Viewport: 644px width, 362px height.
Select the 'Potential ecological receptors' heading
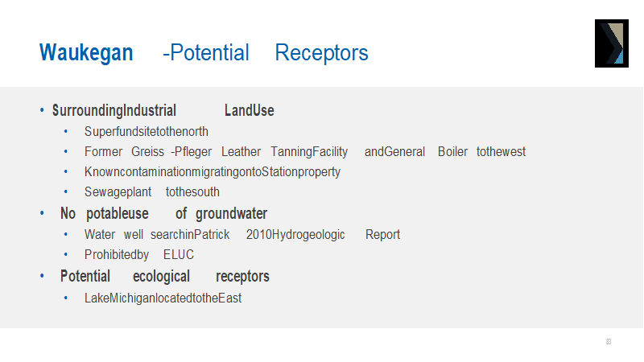click(x=164, y=277)
